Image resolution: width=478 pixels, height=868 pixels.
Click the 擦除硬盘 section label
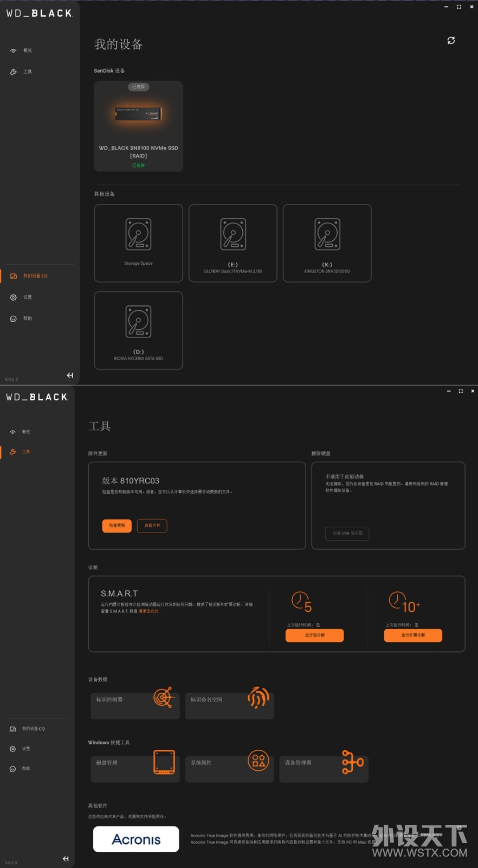pos(321,454)
